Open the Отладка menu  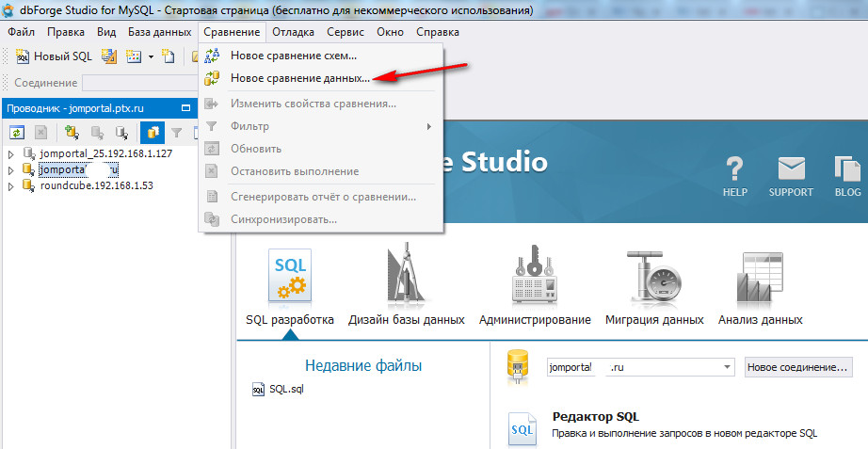(293, 32)
